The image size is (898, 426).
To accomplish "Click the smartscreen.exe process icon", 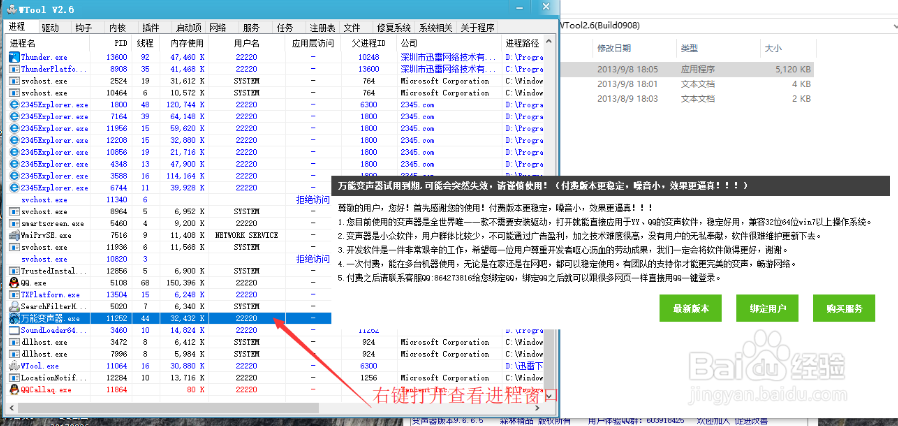I will [14, 223].
